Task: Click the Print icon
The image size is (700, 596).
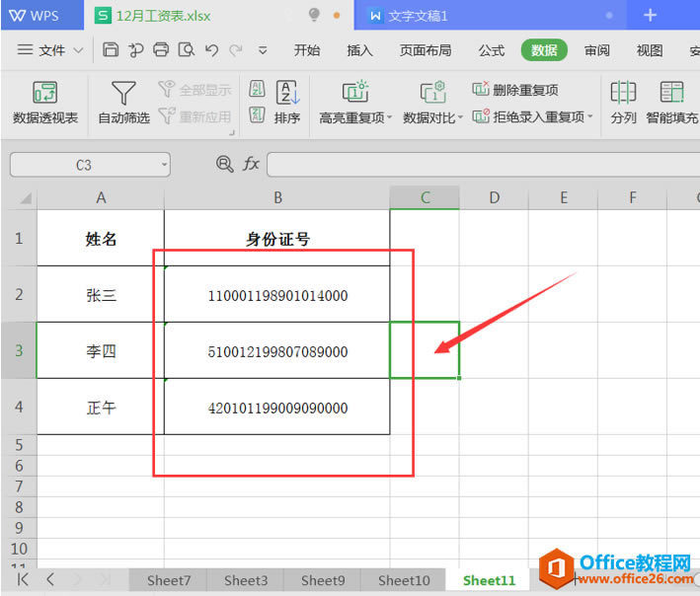Action: pyautogui.click(x=161, y=49)
